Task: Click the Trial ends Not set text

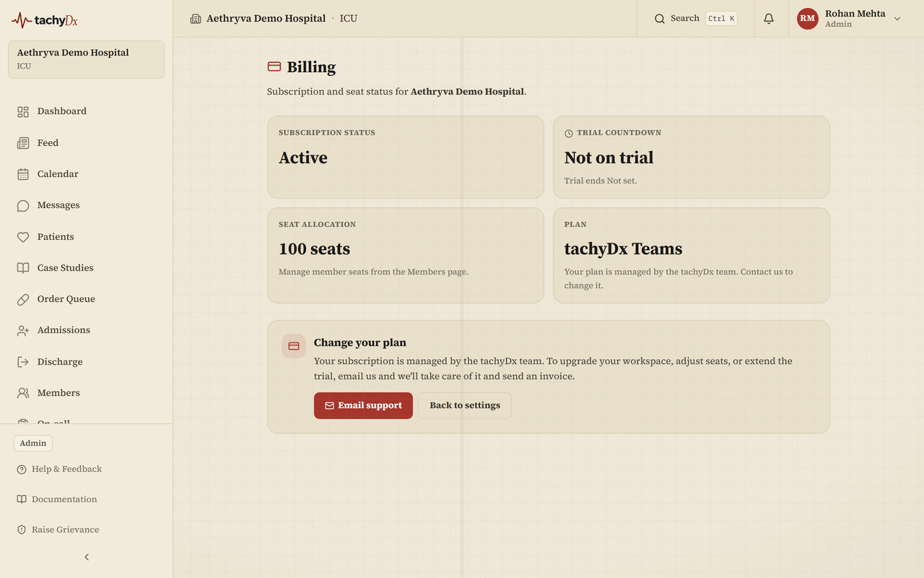Action: pyautogui.click(x=601, y=181)
